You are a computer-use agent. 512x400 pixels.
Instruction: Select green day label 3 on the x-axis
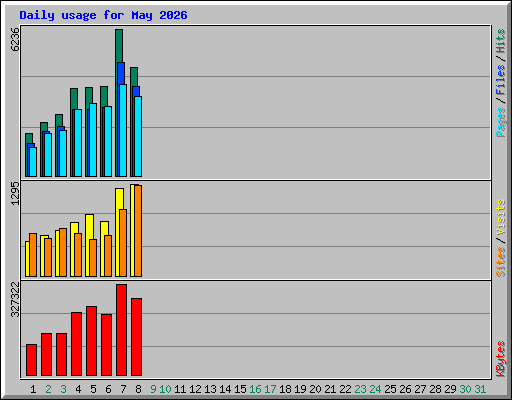tap(63, 389)
